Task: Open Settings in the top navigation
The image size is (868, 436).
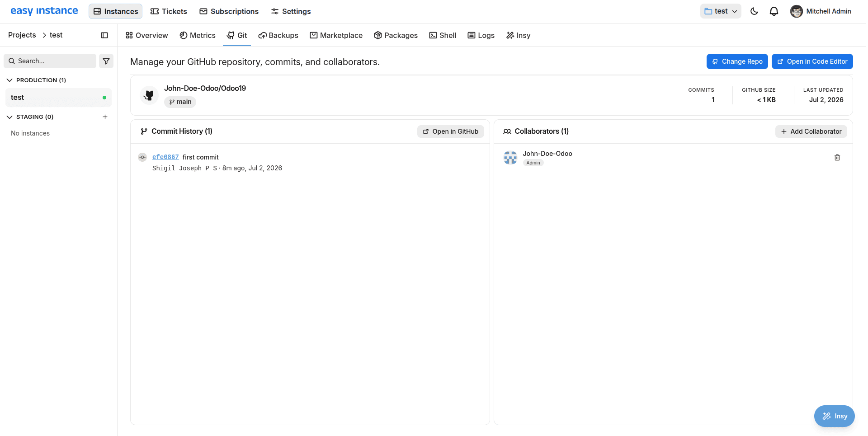Action: [291, 11]
